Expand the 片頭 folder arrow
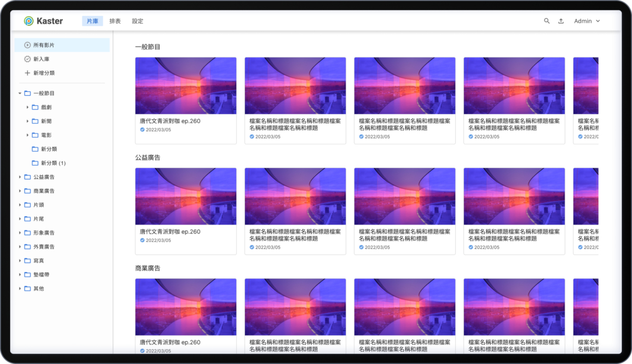 click(x=20, y=205)
